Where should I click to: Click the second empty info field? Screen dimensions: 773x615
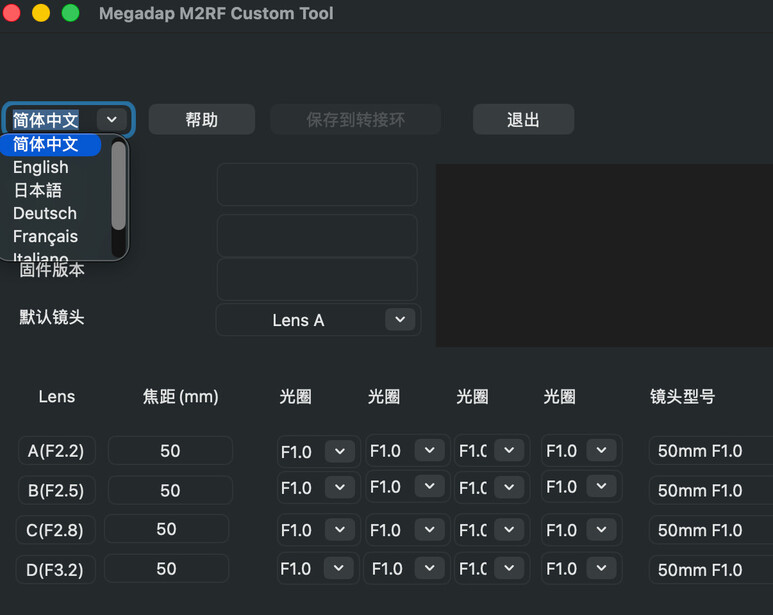pos(317,235)
